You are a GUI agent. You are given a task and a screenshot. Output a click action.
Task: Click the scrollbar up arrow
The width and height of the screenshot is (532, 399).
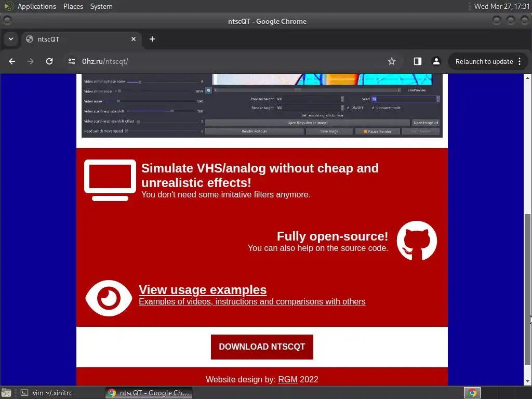[x=527, y=78]
